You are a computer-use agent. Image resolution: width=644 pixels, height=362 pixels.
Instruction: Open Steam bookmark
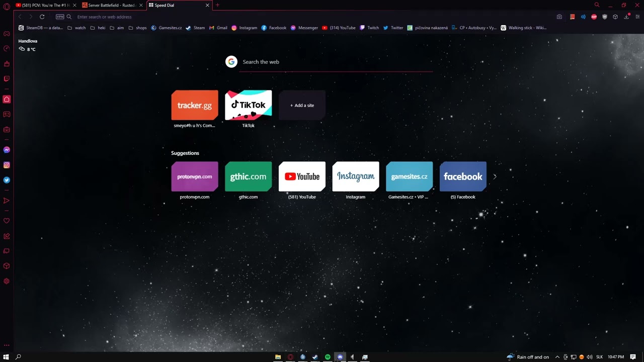click(x=195, y=28)
